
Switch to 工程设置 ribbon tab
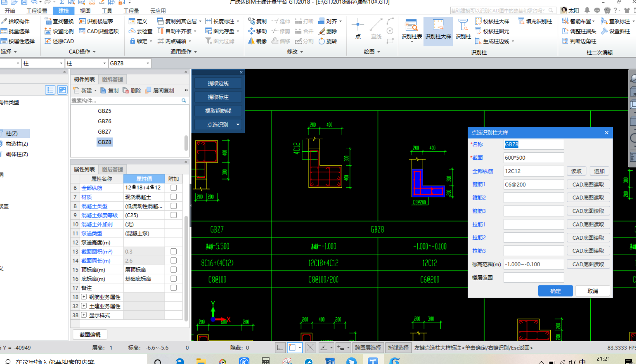coord(37,11)
